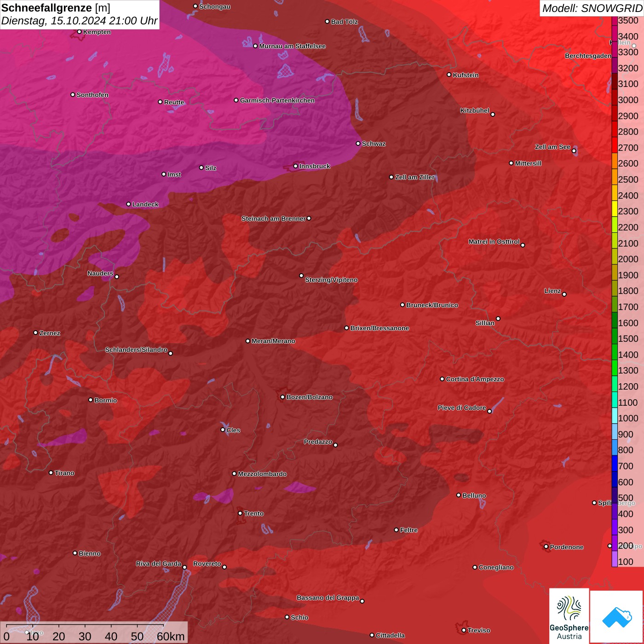The image size is (644, 644).
Task: Click the Lienz location dot
Action: [x=564, y=294]
